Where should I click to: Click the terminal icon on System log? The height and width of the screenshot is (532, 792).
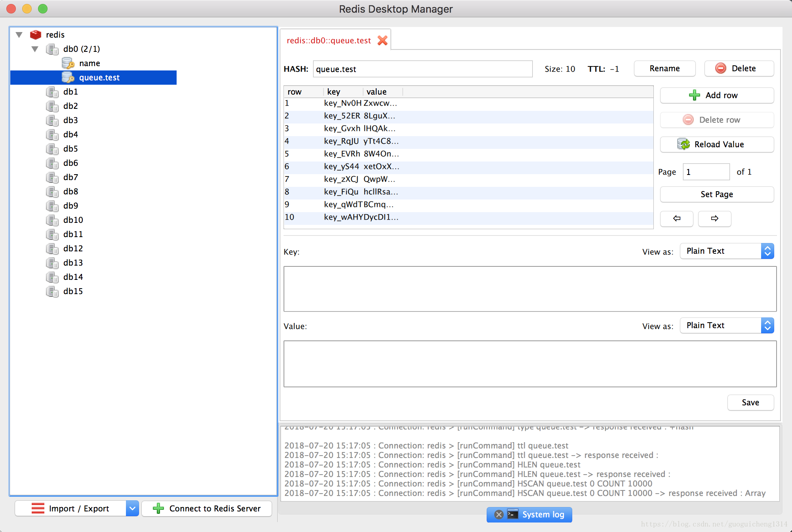[x=513, y=514]
